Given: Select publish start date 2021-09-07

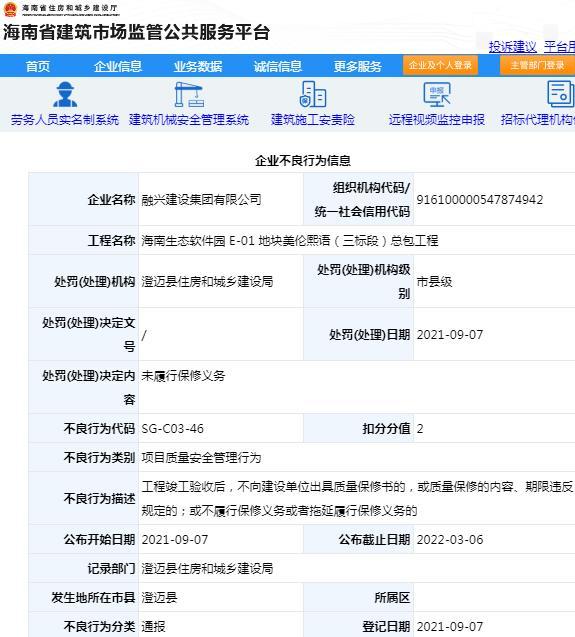Looking at the screenshot, I should 175,540.
